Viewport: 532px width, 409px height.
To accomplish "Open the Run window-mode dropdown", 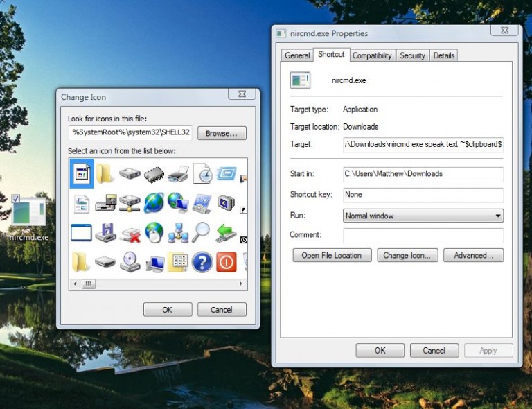I will pyautogui.click(x=423, y=216).
